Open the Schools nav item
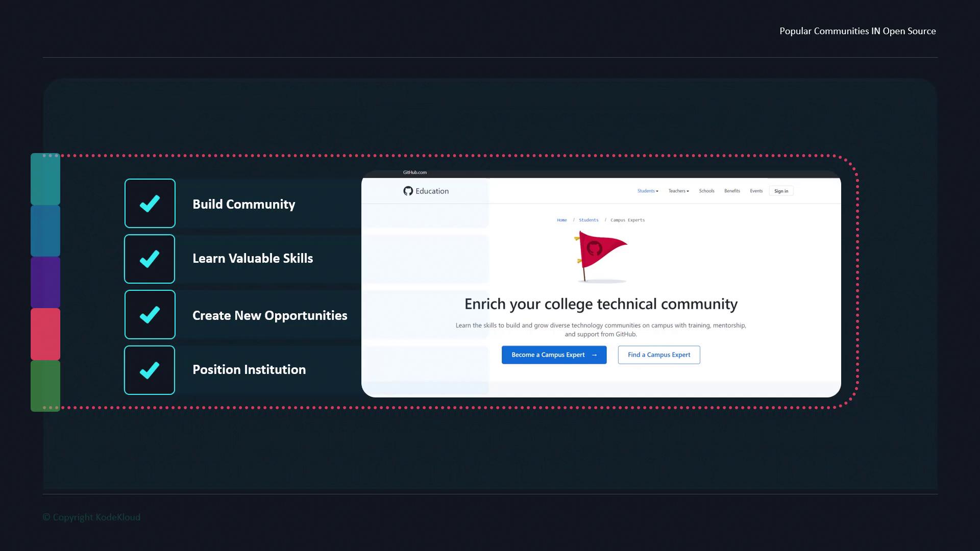The width and height of the screenshot is (980, 551). pyautogui.click(x=706, y=191)
